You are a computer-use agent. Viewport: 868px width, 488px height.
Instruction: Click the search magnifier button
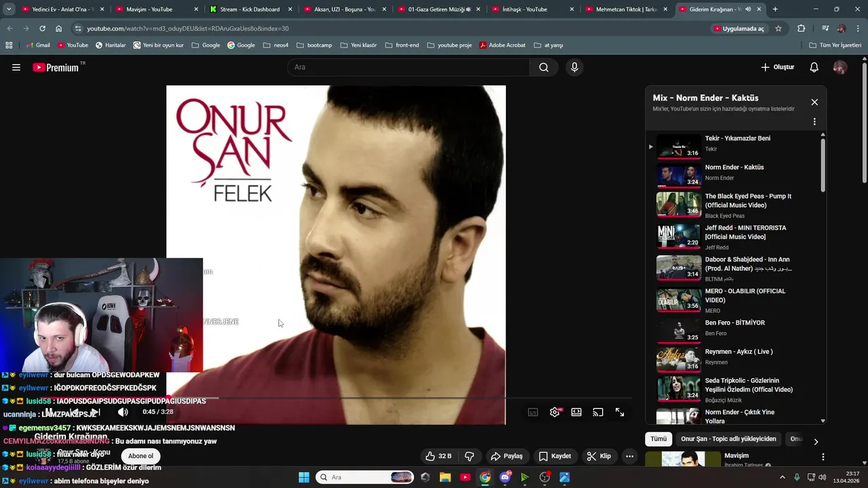(544, 67)
